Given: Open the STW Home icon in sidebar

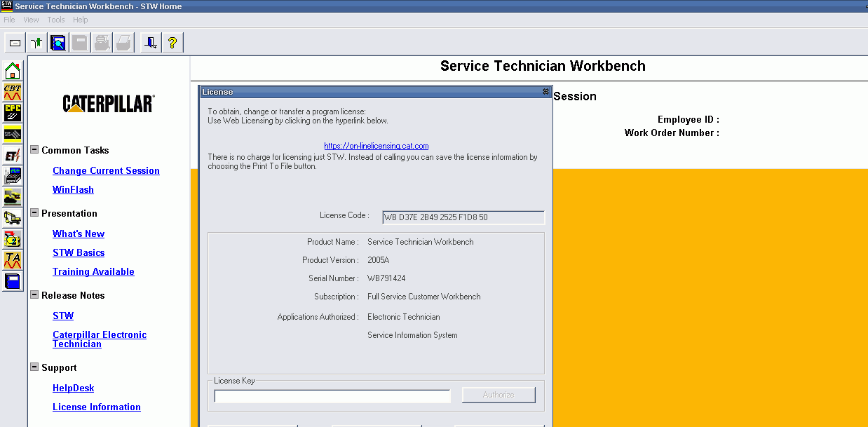Looking at the screenshot, I should (13, 72).
